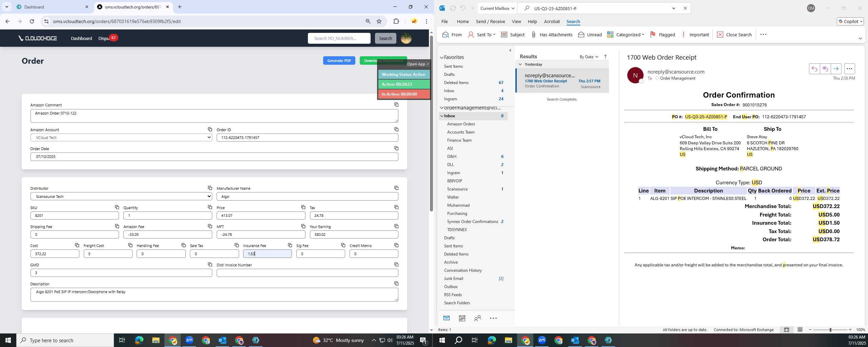The width and height of the screenshot is (868, 347).
Task: Click the Search PO_NUMBER input field
Action: click(x=339, y=38)
